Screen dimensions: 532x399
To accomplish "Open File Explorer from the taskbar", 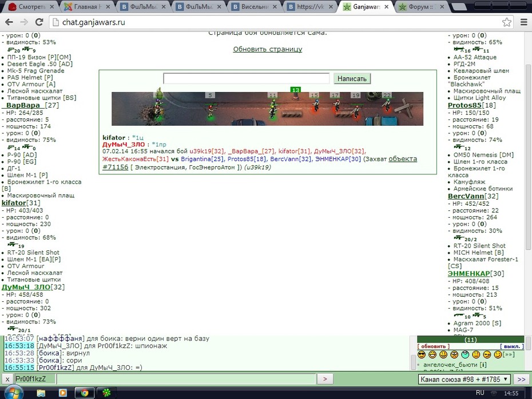I will pyautogui.click(x=41, y=393).
